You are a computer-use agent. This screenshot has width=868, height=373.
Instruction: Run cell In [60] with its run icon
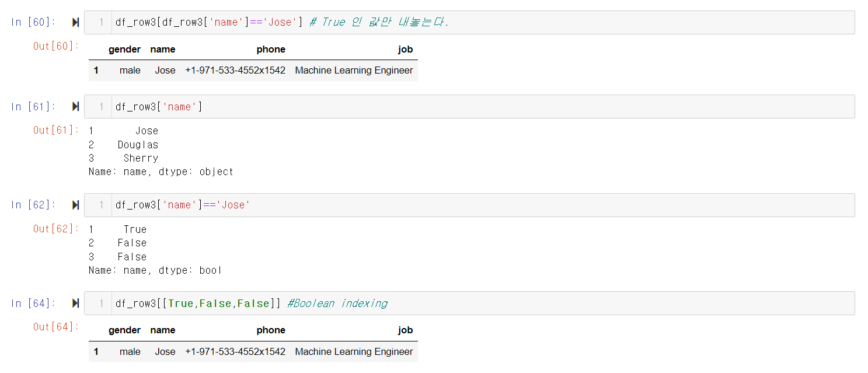coord(75,22)
